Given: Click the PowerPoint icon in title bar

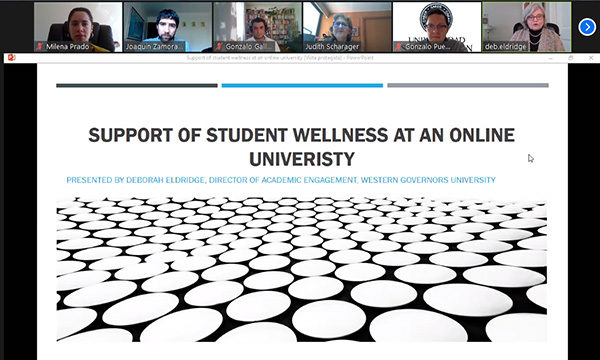Looking at the screenshot, I should [11, 58].
